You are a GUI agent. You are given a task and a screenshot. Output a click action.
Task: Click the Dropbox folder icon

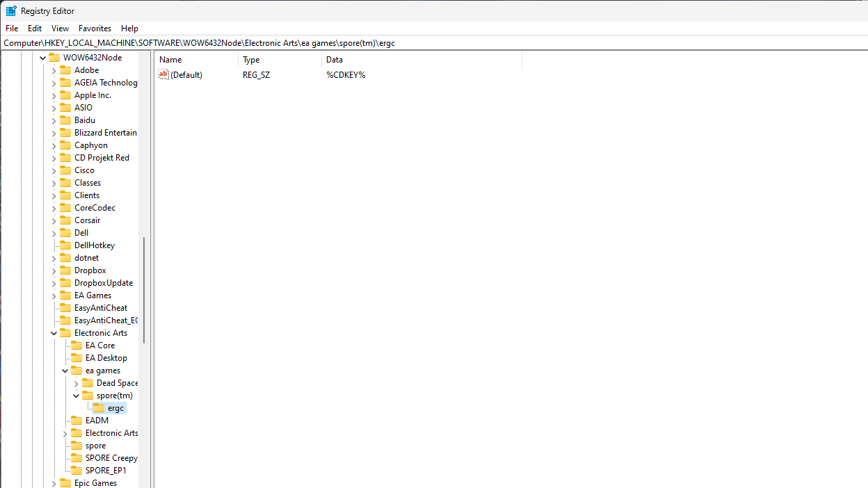pyautogui.click(x=65, y=270)
